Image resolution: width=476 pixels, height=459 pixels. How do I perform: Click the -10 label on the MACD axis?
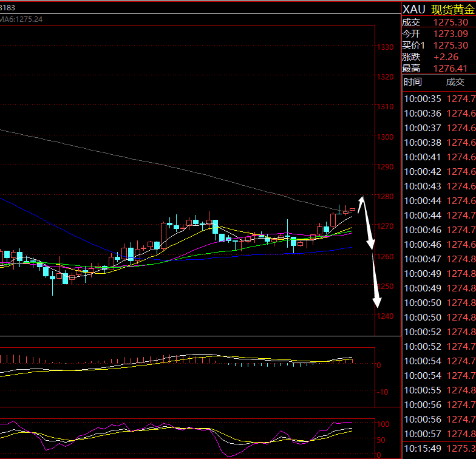click(382, 392)
